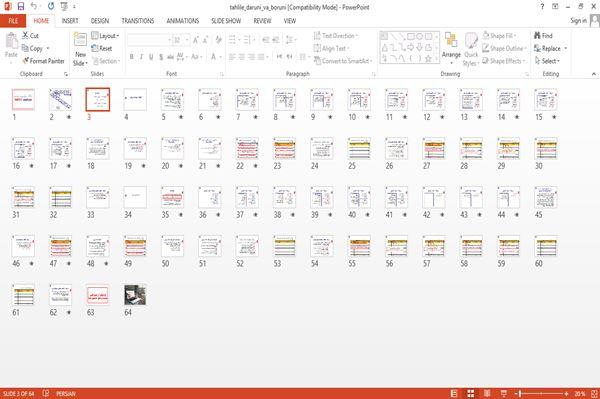Viewport: 600px width, 399px height.
Task: Switch to the ANIMATIONS tab
Action: click(183, 21)
